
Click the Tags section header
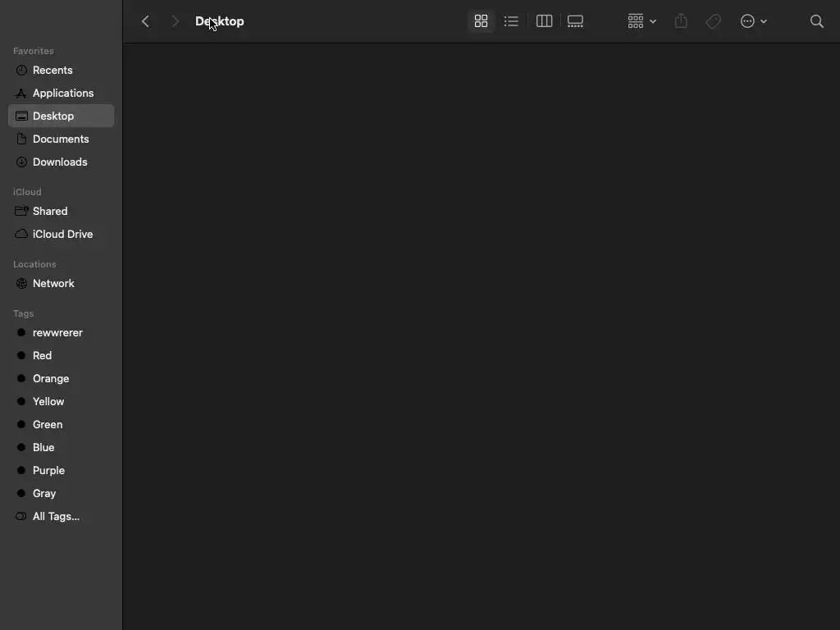tap(24, 313)
